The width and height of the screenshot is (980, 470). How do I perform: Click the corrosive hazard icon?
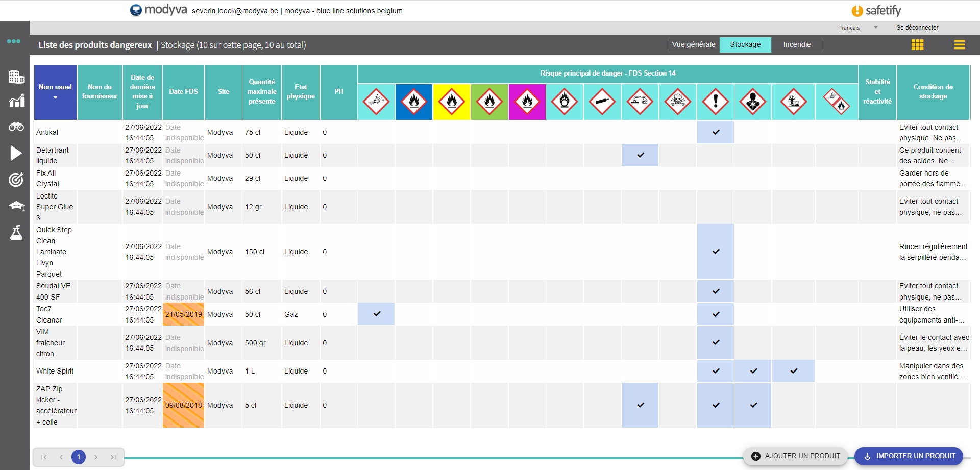point(640,102)
